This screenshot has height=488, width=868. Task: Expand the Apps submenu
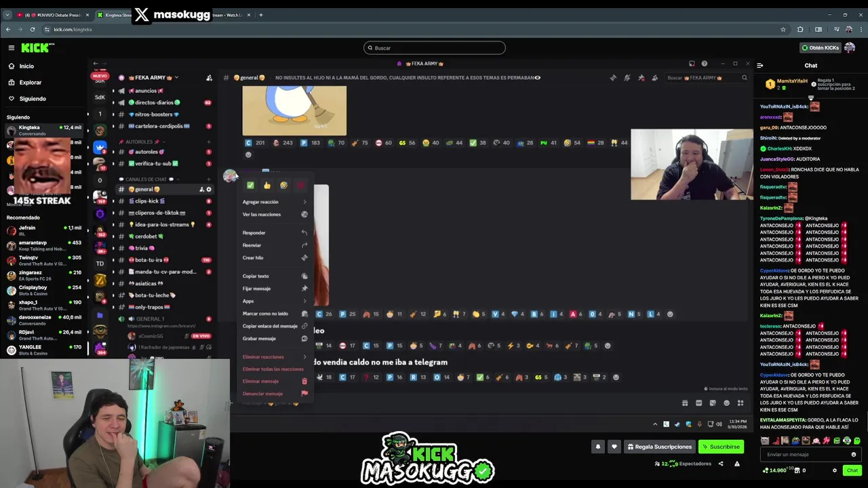pyautogui.click(x=275, y=301)
